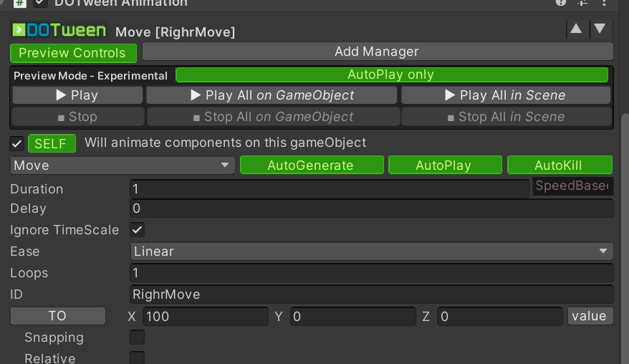
Task: Click Play All on GameObject
Action: click(x=272, y=95)
